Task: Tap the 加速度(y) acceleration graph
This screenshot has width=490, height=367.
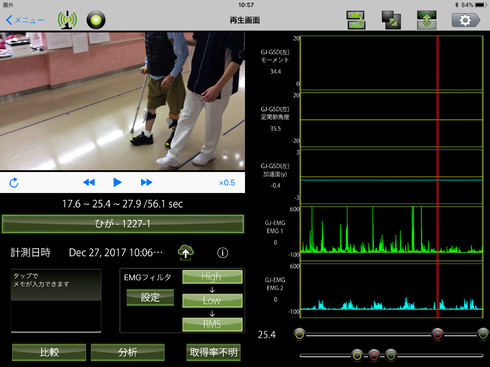Action: [391, 177]
